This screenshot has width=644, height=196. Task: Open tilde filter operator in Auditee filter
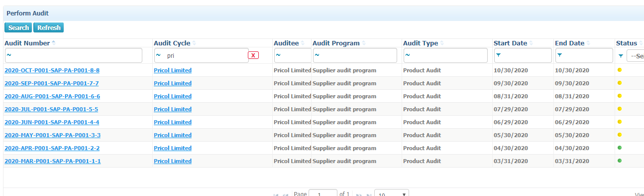(278, 55)
